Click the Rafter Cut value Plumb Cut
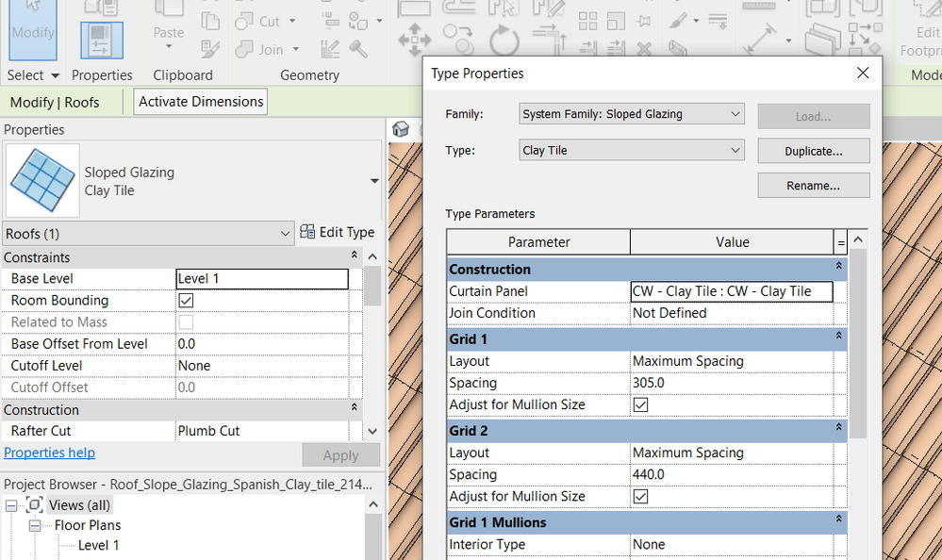The image size is (942, 560). pos(262,431)
